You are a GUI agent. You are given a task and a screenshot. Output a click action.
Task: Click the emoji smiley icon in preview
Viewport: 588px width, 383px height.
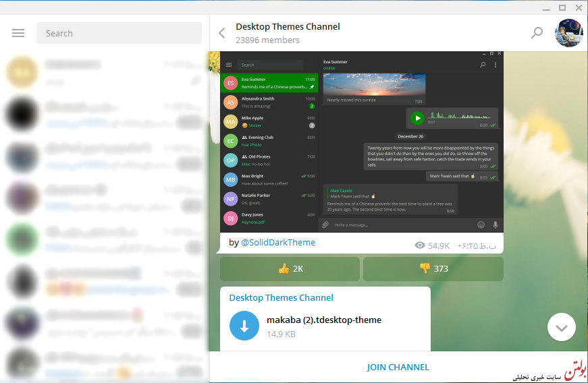coord(481,225)
